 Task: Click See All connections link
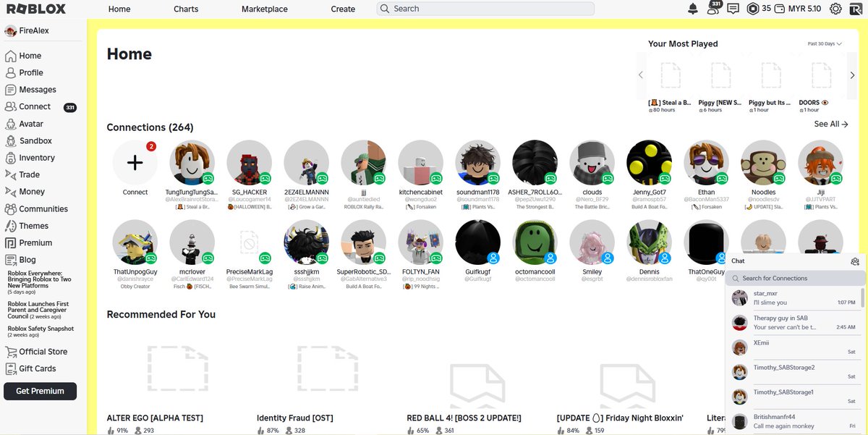[831, 124]
